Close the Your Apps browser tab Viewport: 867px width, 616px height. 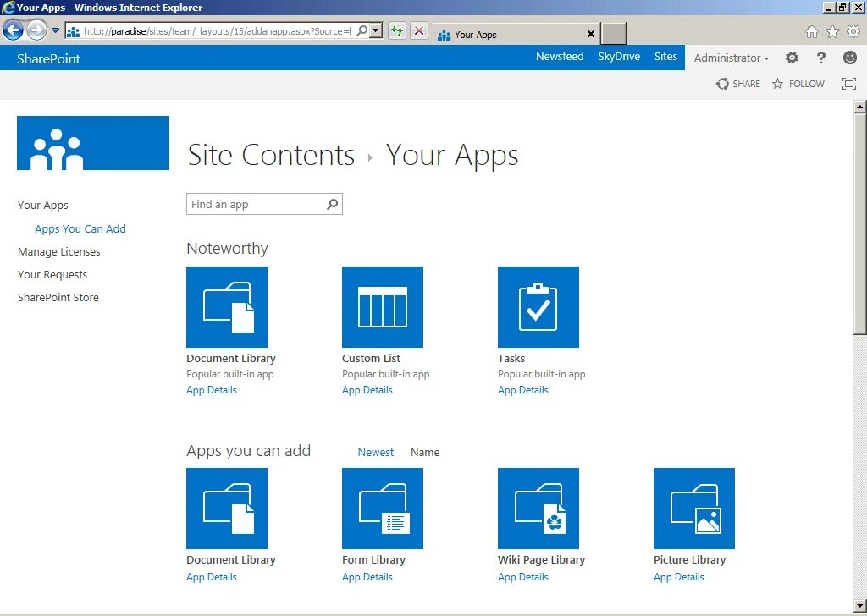pos(590,34)
